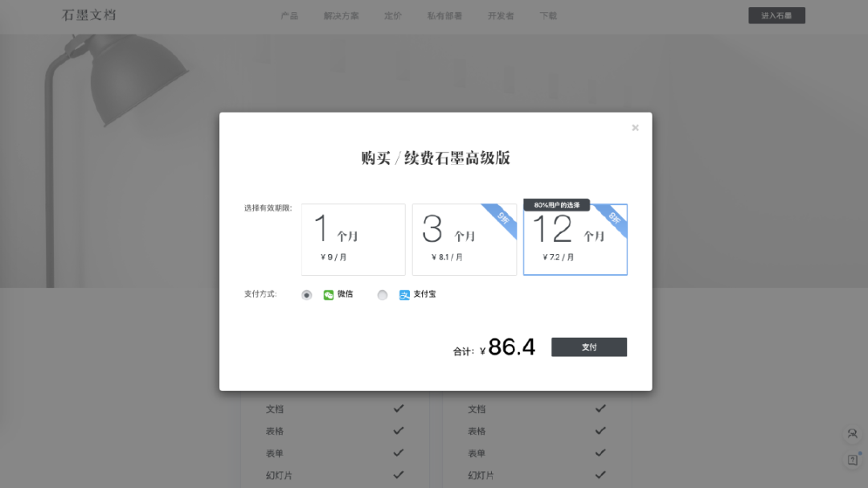Click the ¥ 9 / 月 price text
This screenshot has height=488, width=868.
(334, 257)
